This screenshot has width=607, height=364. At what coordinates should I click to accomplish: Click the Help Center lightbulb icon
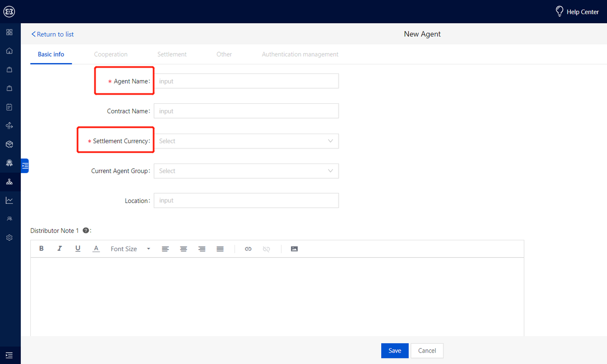click(x=560, y=11)
